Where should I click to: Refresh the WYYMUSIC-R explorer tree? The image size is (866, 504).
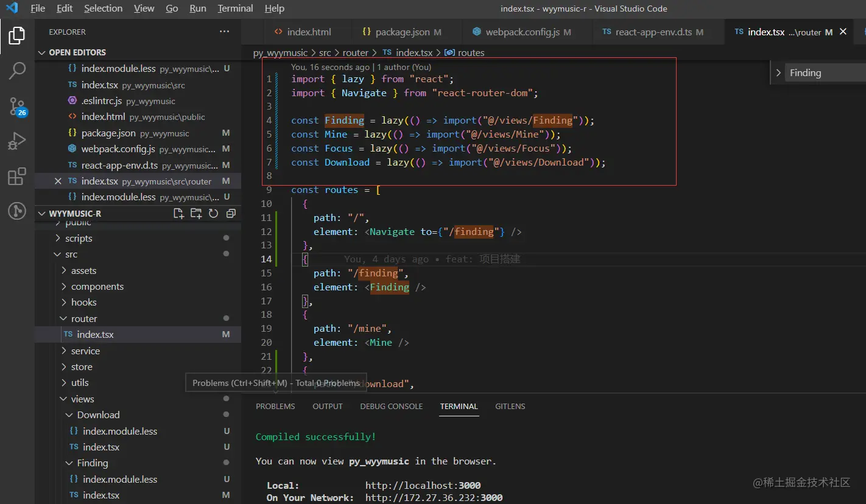[x=213, y=214]
